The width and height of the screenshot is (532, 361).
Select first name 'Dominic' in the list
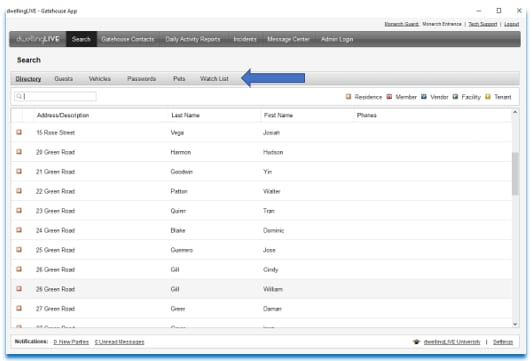pos(273,231)
